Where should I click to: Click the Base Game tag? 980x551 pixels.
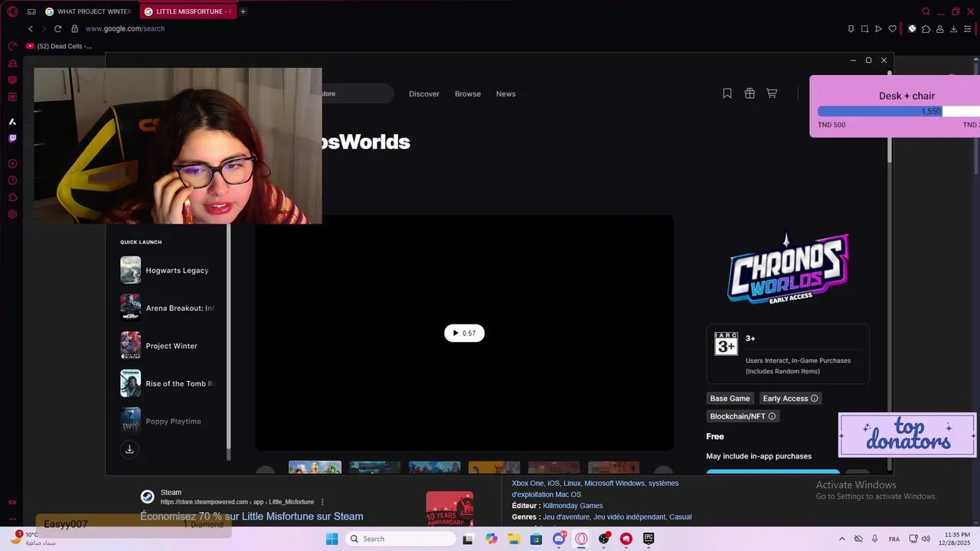tap(730, 398)
